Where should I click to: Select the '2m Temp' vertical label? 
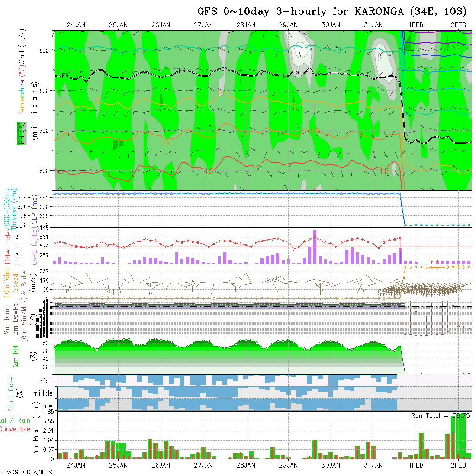pyautogui.click(x=6, y=319)
